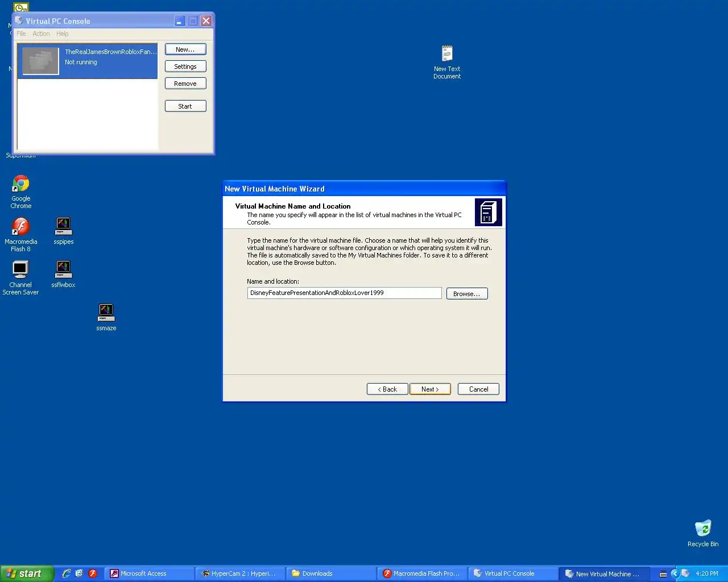728x582 pixels.
Task: Click the virtual machine thumbnail in console
Action: click(40, 61)
